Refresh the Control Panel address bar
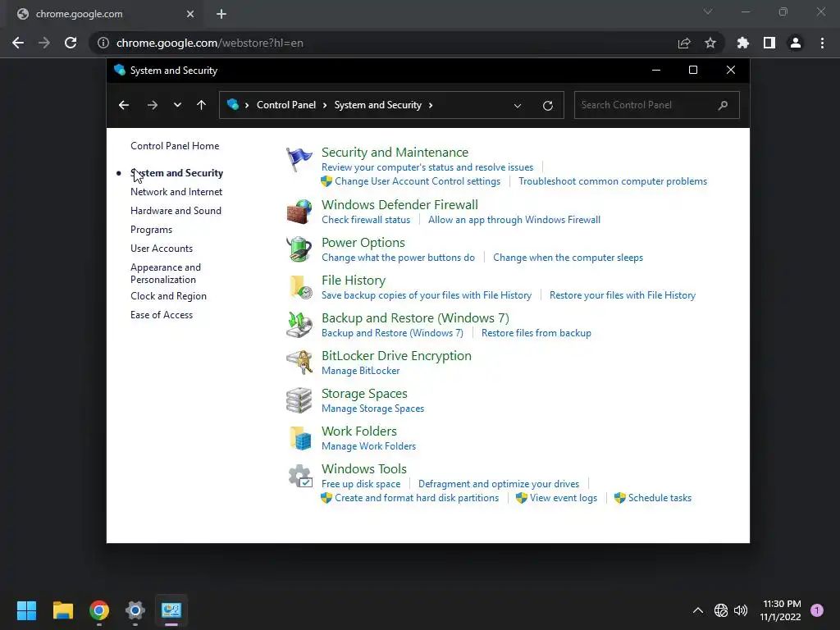This screenshot has height=630, width=840. coord(547,106)
